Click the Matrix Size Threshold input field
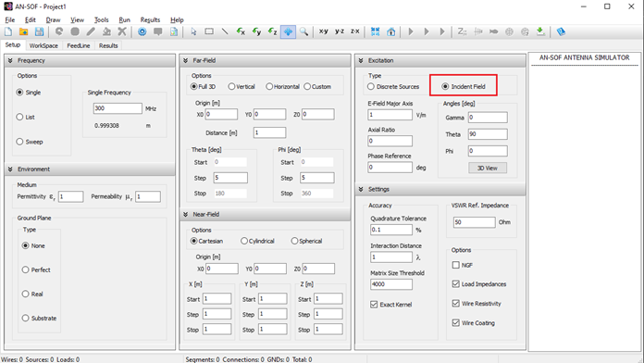This screenshot has height=363, width=644. (391, 284)
